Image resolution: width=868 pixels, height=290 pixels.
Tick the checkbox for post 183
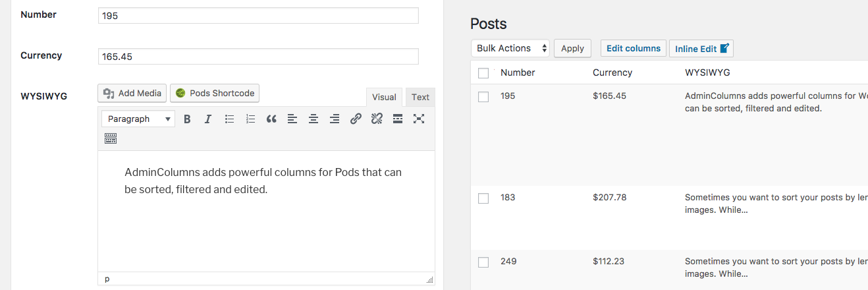tap(483, 198)
